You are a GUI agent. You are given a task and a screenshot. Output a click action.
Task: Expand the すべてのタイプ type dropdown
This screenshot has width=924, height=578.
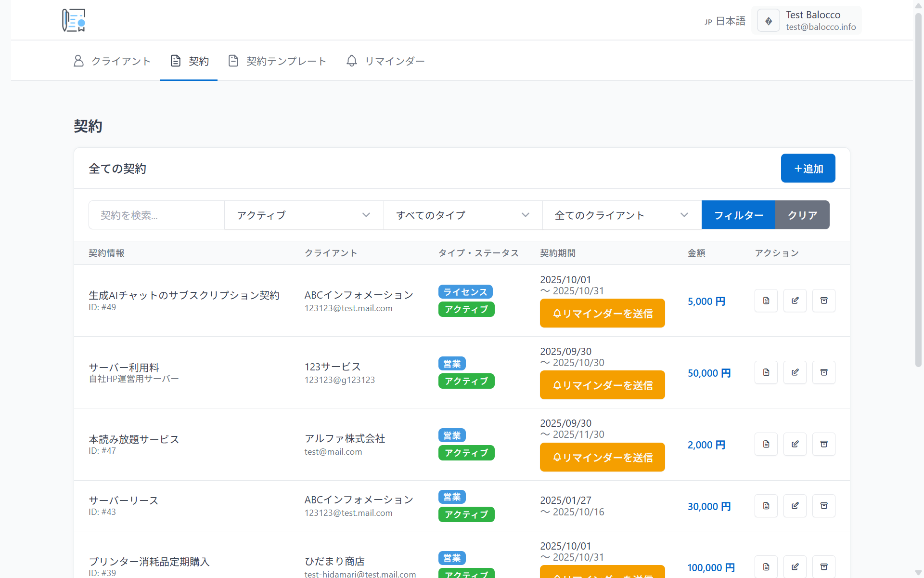(462, 215)
